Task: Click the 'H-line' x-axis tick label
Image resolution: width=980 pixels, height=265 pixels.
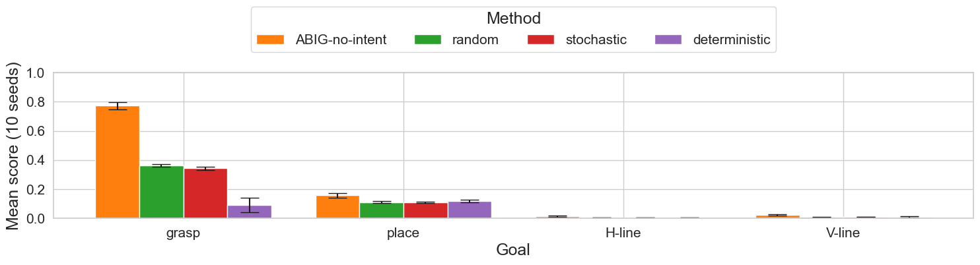Action: [623, 233]
